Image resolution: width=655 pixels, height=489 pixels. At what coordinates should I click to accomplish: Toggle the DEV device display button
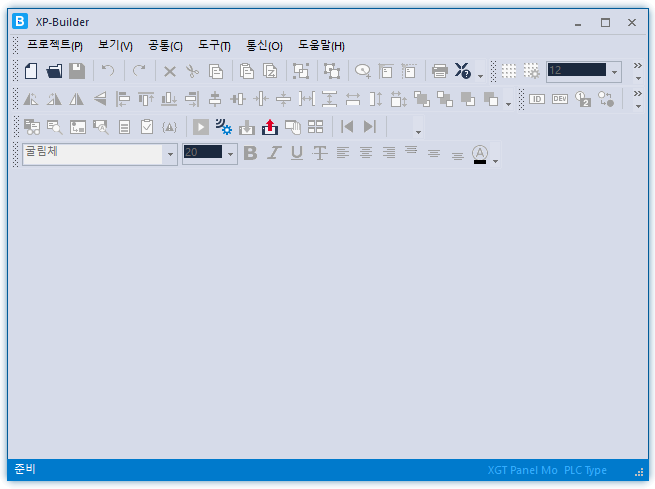tap(560, 99)
